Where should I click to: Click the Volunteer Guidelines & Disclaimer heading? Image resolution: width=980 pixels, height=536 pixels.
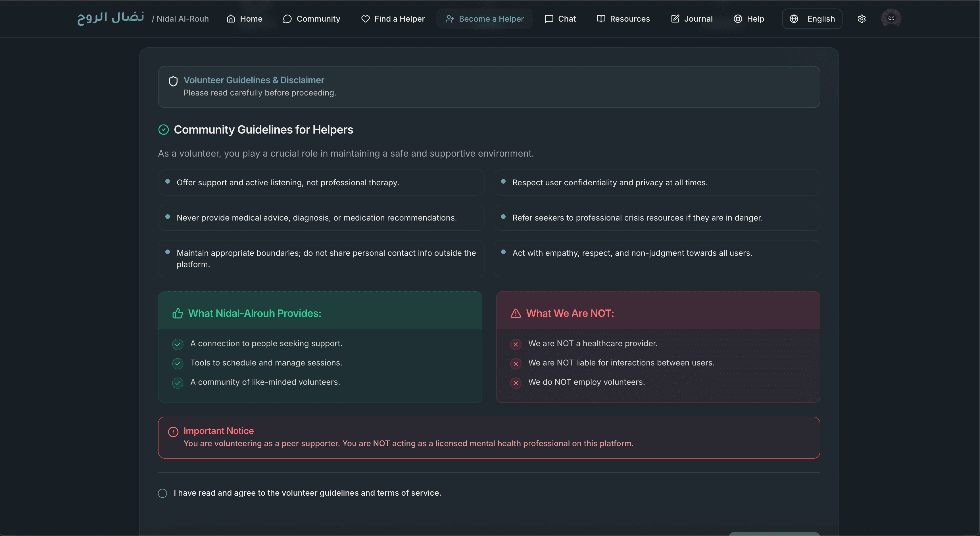click(254, 80)
